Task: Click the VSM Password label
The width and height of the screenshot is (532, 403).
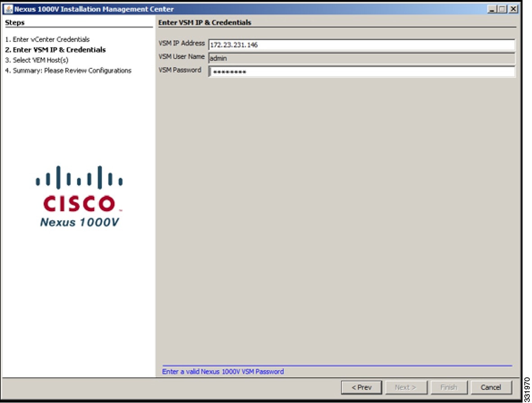Action: pyautogui.click(x=180, y=70)
